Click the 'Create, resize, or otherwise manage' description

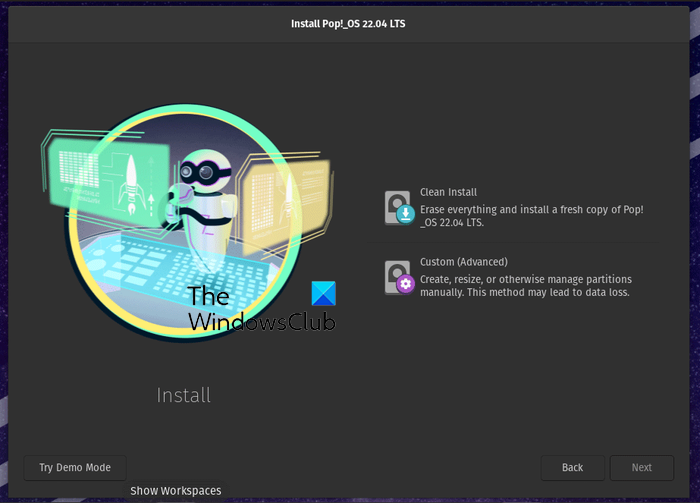[x=525, y=286]
